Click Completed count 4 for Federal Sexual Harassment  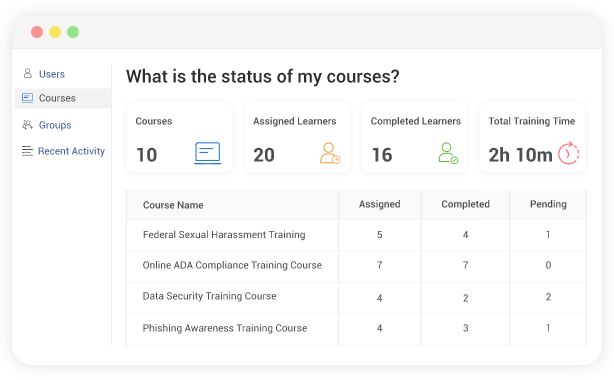(x=465, y=235)
